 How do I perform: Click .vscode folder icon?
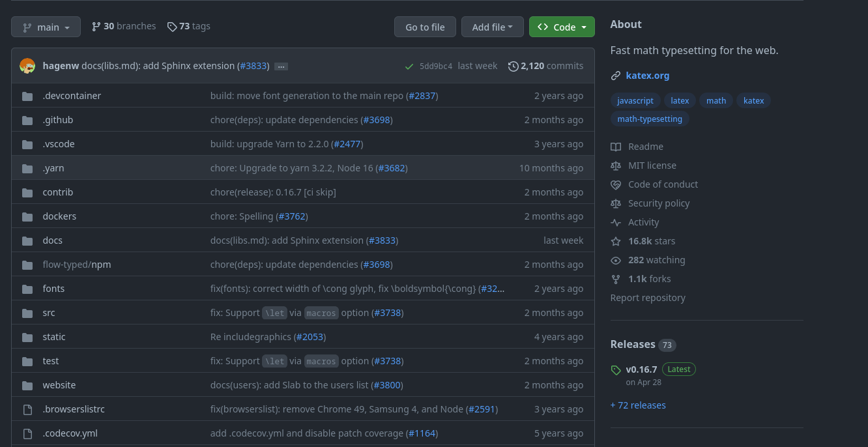tap(27, 144)
